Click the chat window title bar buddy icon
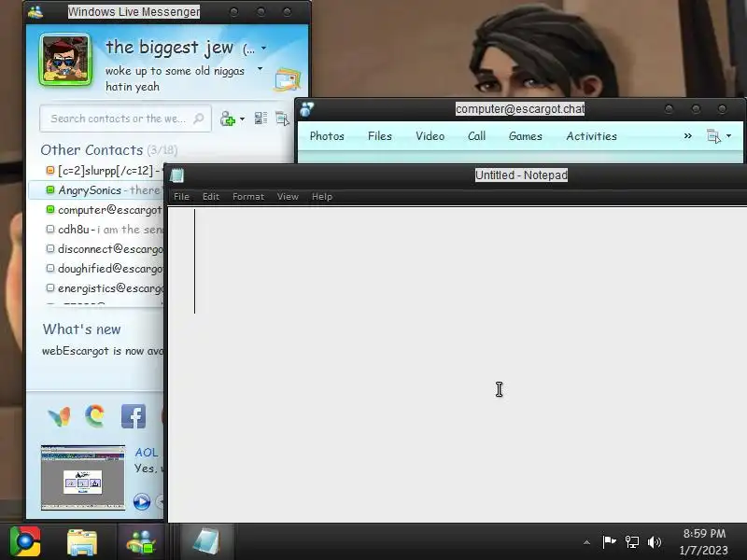Image resolution: width=747 pixels, height=560 pixels. click(x=307, y=109)
